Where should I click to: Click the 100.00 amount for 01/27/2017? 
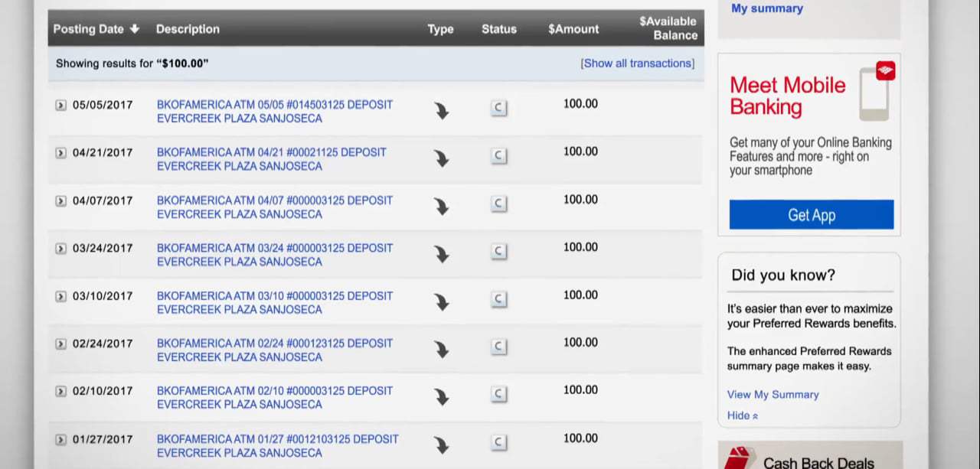click(580, 438)
